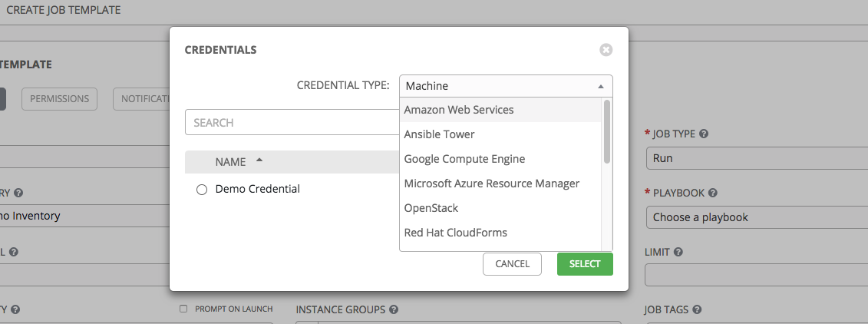Screen dimensions: 868x324
Task: Show help icon beside Inventory label
Action: tap(18, 193)
